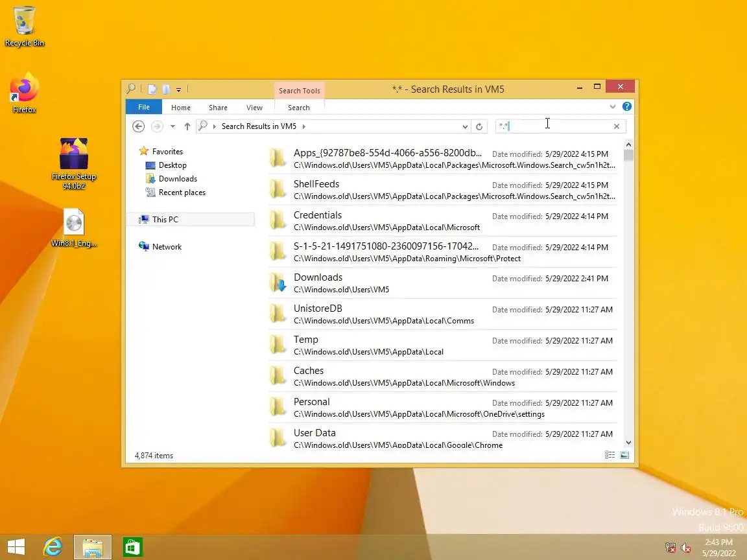Refresh the search results
This screenshot has width=747, height=560.
point(479,126)
